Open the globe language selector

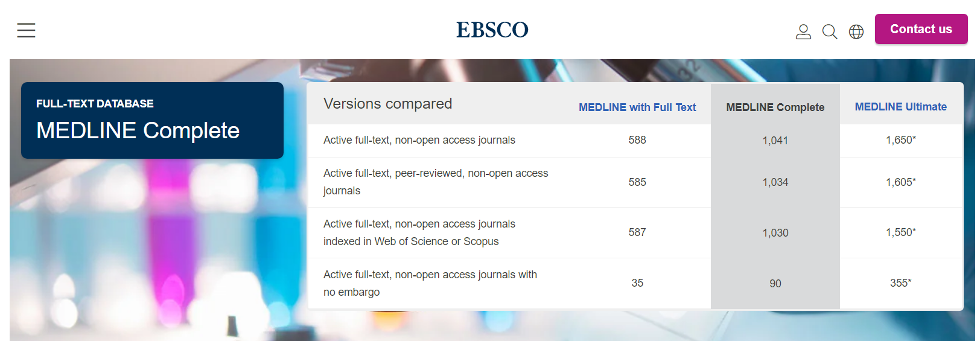[x=856, y=31]
